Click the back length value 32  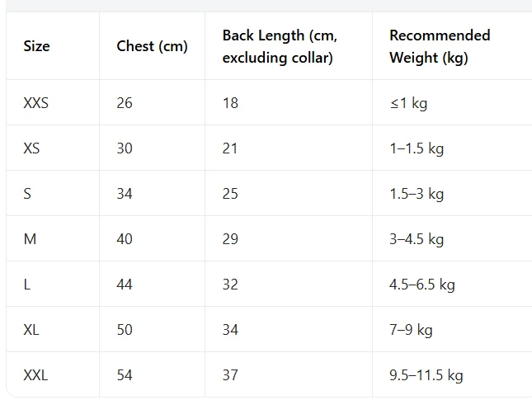click(230, 285)
